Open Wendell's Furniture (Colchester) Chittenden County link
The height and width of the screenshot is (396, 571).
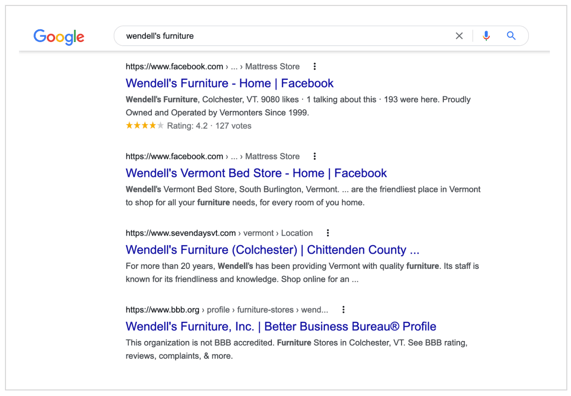(x=272, y=250)
